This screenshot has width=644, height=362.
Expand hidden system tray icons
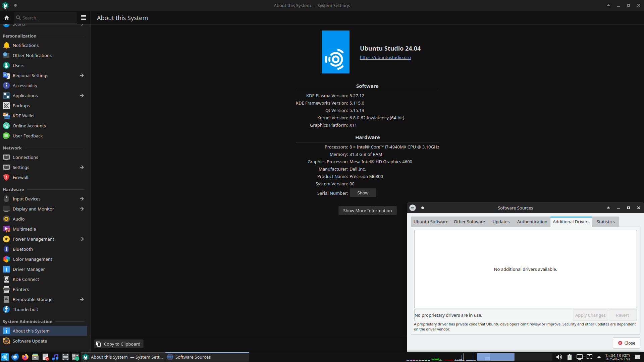pyautogui.click(x=599, y=357)
